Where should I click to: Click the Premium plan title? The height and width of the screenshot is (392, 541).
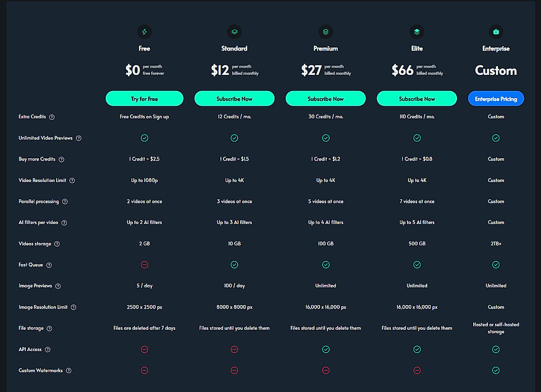click(326, 49)
